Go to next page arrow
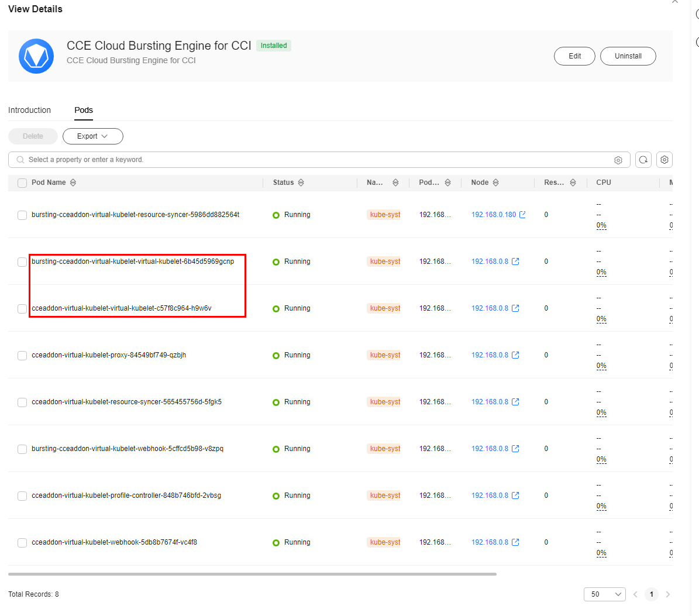The width and height of the screenshot is (699, 616). click(x=668, y=594)
